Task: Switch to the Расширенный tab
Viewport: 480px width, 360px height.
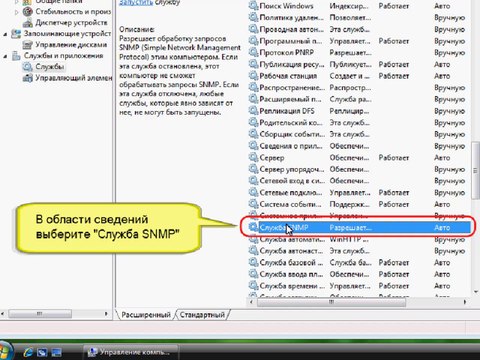Action: point(146,315)
